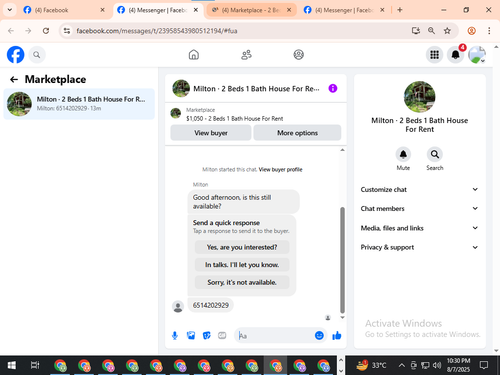This screenshot has width=500, height=375.
Task: Search in conversation magnifier icon
Action: [x=435, y=154]
